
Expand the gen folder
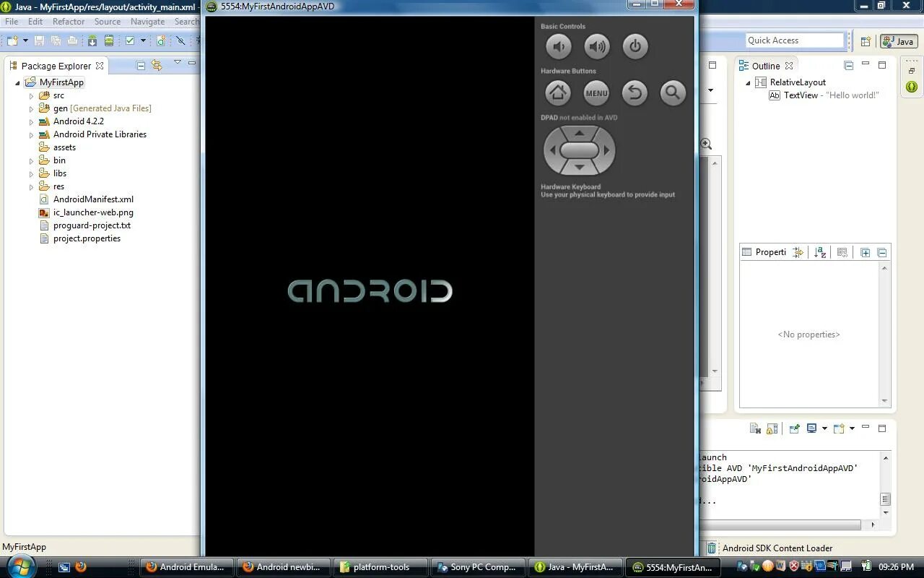tap(31, 108)
